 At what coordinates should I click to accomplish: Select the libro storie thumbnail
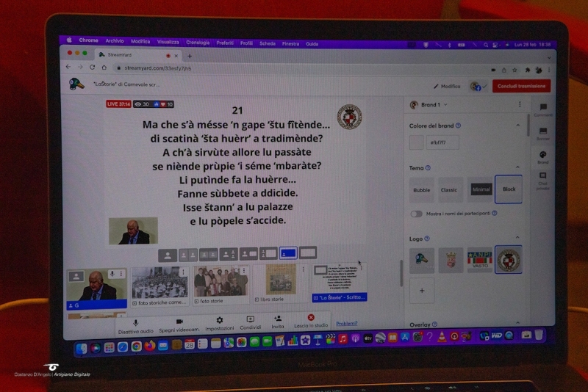click(280, 284)
